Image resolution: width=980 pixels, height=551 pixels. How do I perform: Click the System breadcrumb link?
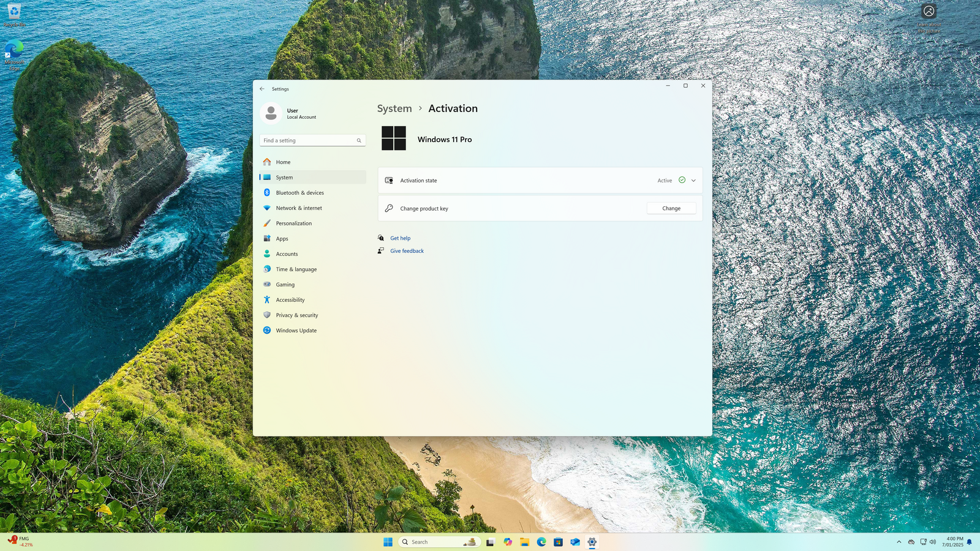(394, 108)
